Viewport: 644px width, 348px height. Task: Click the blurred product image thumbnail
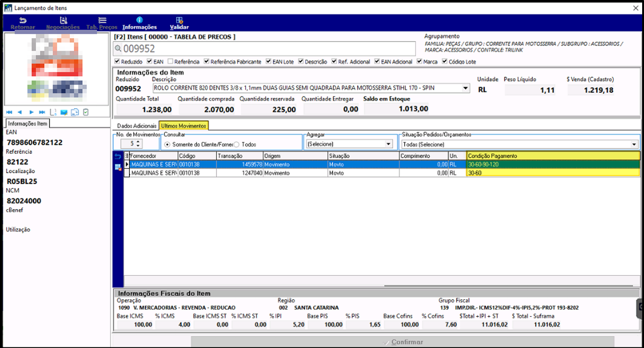coord(57,70)
